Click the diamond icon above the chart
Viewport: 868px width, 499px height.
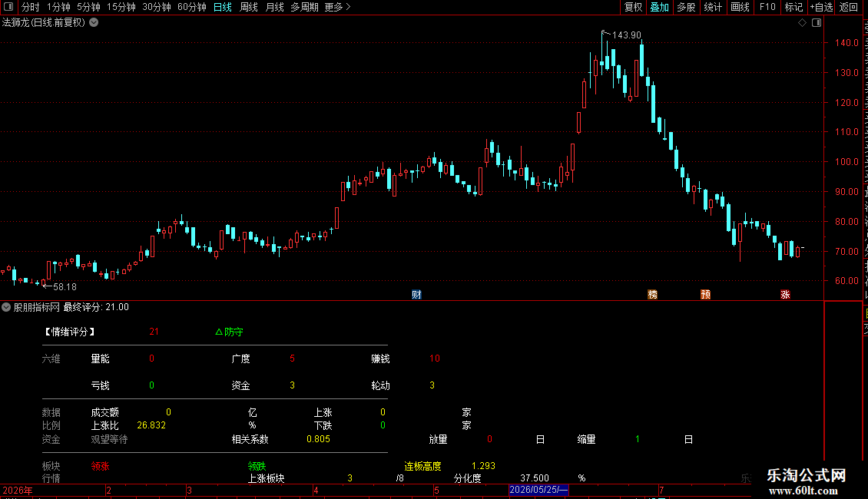[802, 23]
